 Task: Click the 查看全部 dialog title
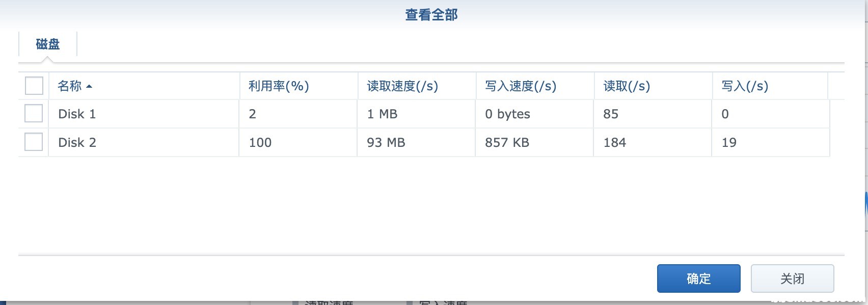[431, 15]
